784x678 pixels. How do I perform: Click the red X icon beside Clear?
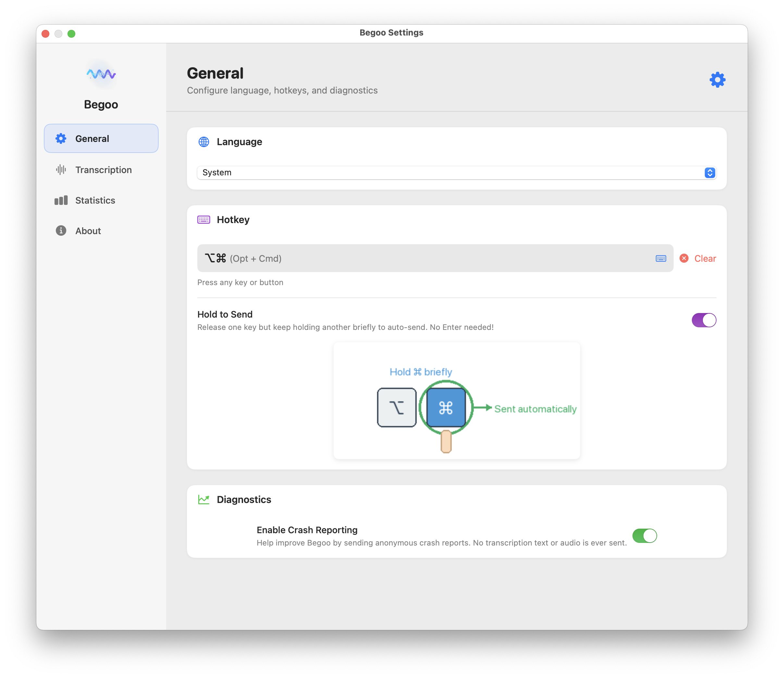[x=683, y=258]
